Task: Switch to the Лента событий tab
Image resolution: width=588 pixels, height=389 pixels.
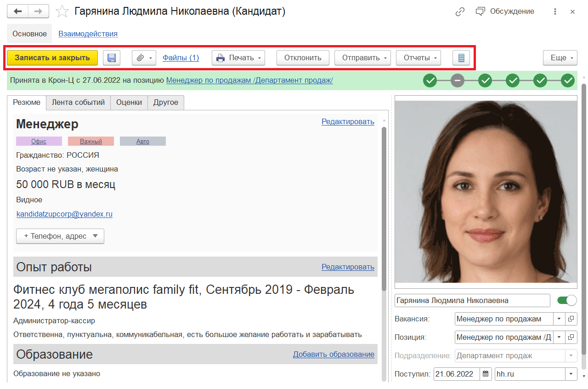Action: coord(78,103)
